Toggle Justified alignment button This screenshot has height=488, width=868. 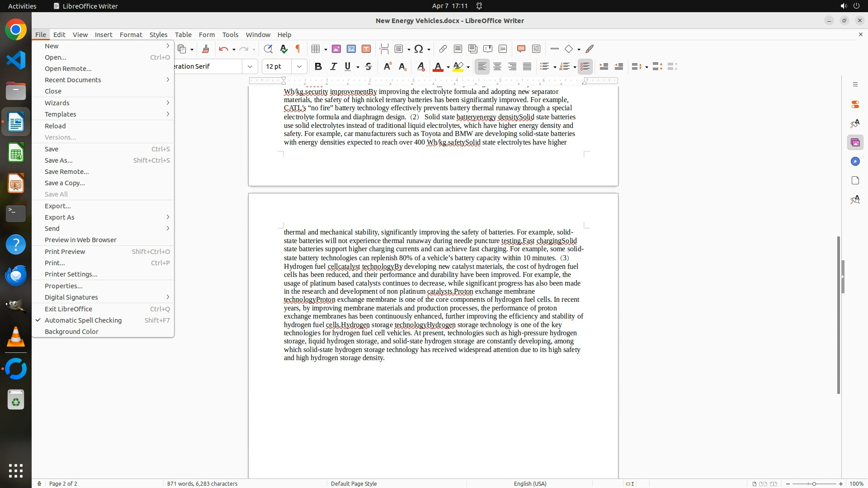pos(527,66)
